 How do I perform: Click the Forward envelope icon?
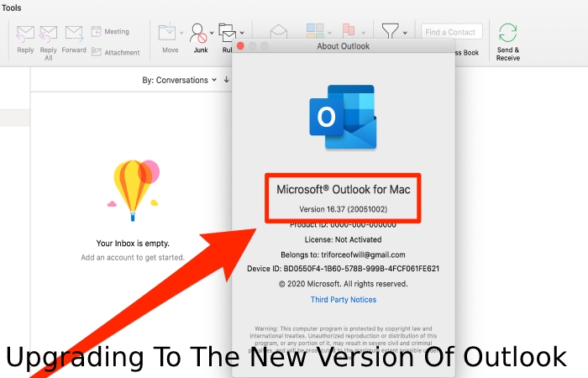pyautogui.click(x=74, y=34)
